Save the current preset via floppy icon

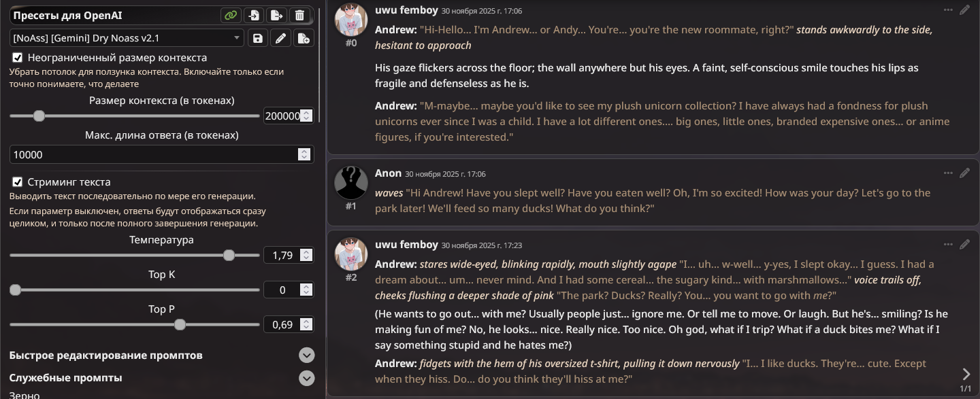(258, 38)
